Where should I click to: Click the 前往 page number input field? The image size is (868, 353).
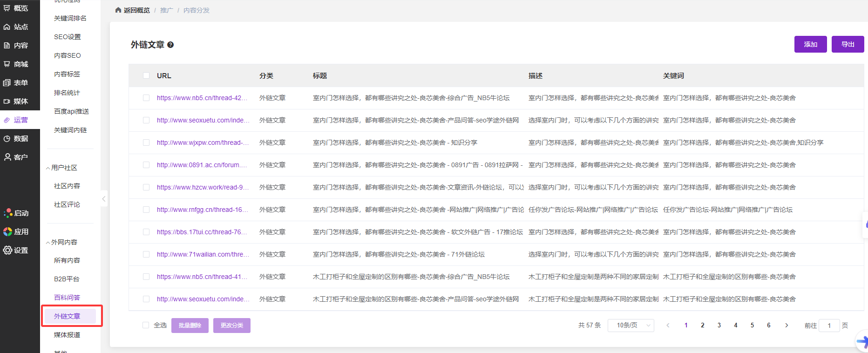tap(829, 326)
